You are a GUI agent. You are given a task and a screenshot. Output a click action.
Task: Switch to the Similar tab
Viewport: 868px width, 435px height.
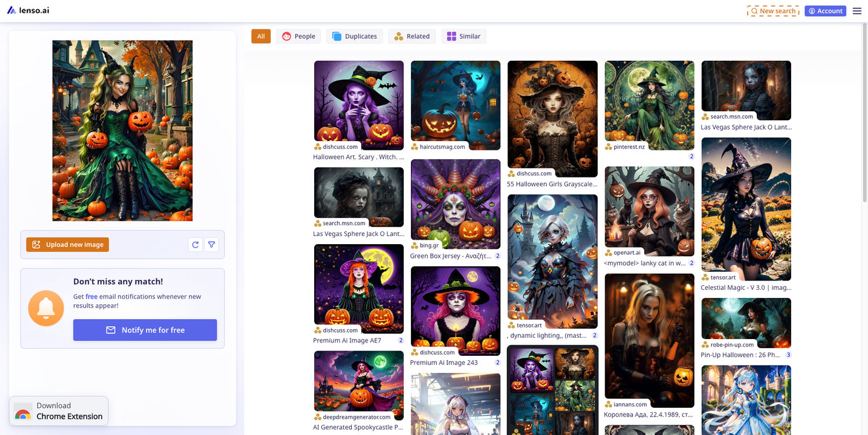pos(464,36)
